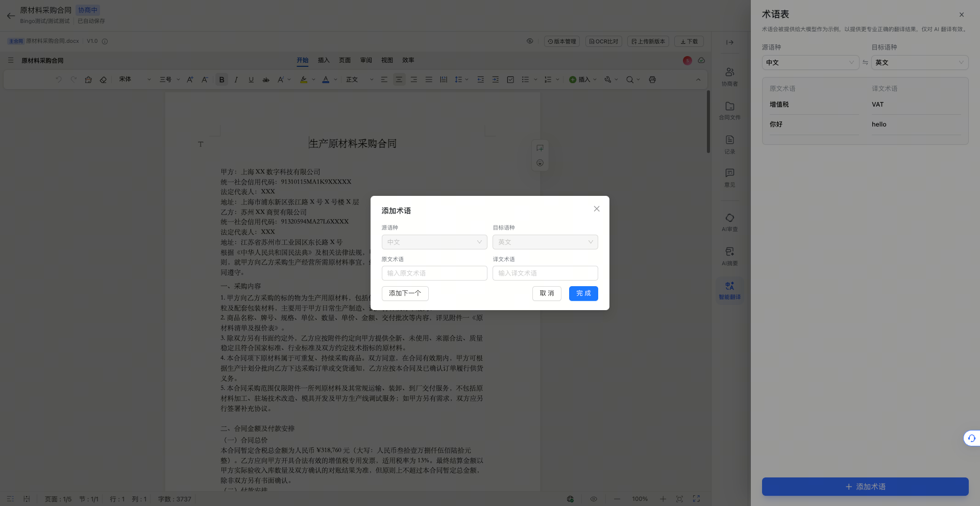
Task: Decrease font size with A- icon
Action: (205, 80)
